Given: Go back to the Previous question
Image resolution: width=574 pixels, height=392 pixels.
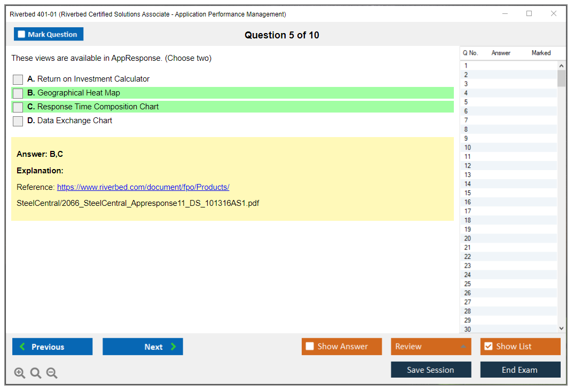Looking at the screenshot, I should coord(52,347).
